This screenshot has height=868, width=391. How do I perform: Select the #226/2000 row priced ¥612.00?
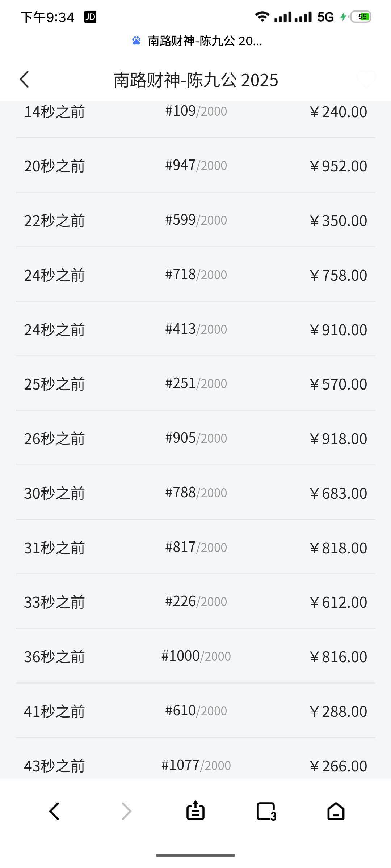click(195, 602)
